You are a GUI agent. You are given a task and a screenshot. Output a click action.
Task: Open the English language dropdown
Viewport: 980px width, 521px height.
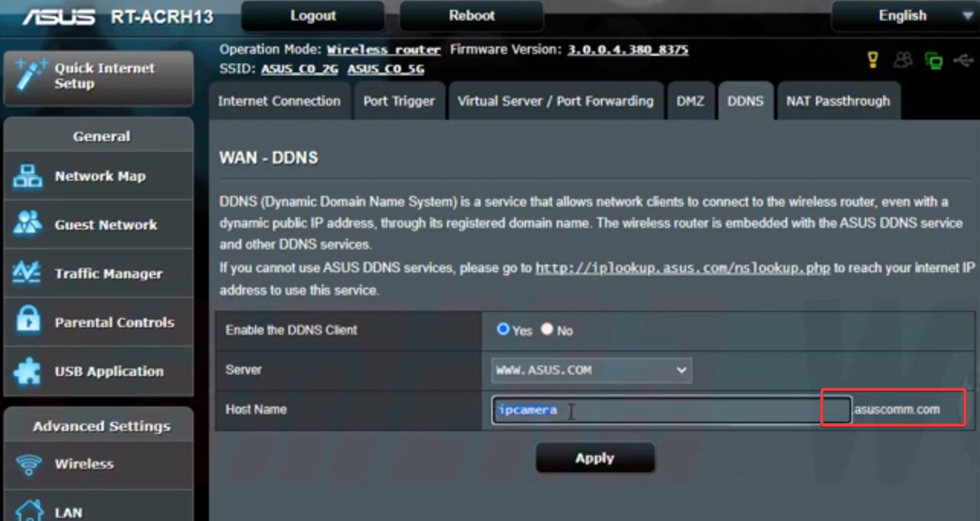(904, 16)
